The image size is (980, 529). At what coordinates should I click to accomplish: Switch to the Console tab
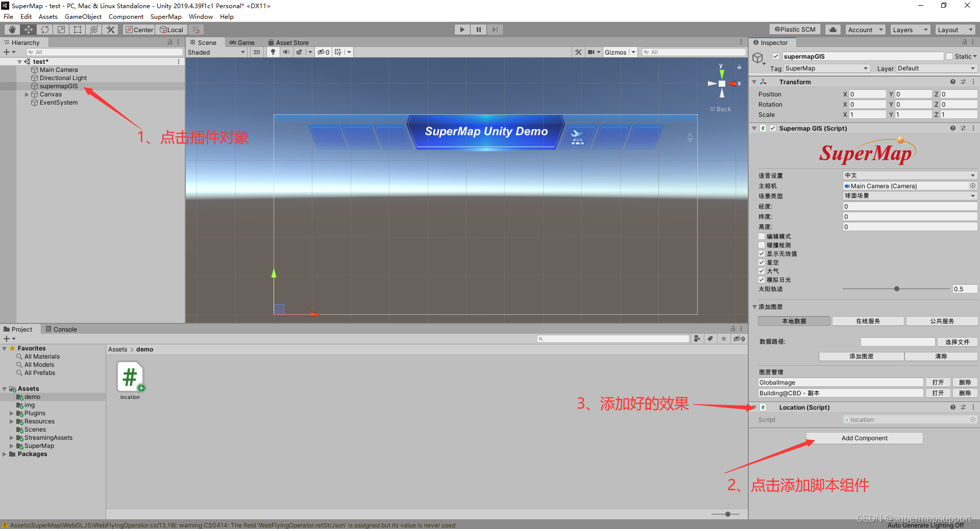(x=61, y=330)
